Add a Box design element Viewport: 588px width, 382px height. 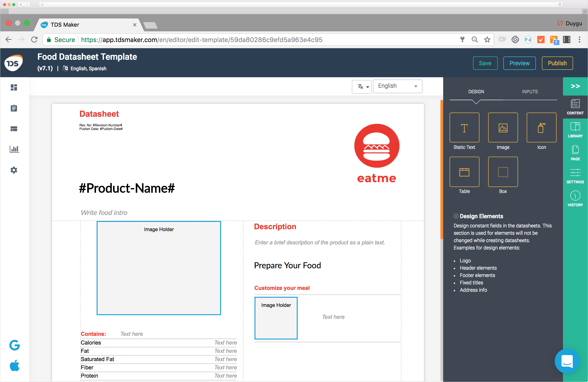503,172
